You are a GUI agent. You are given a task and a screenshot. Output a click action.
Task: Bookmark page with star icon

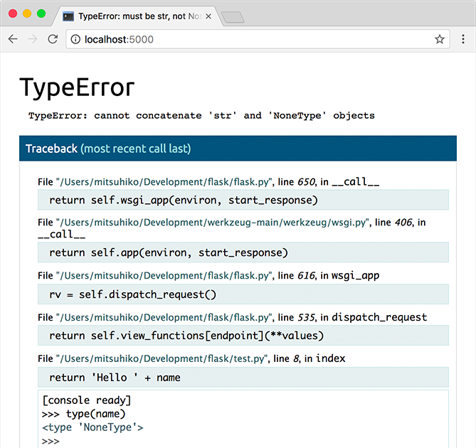[440, 39]
